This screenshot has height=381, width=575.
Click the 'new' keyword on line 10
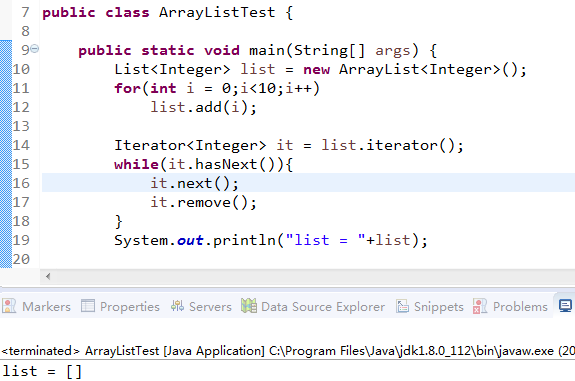[x=316, y=69]
